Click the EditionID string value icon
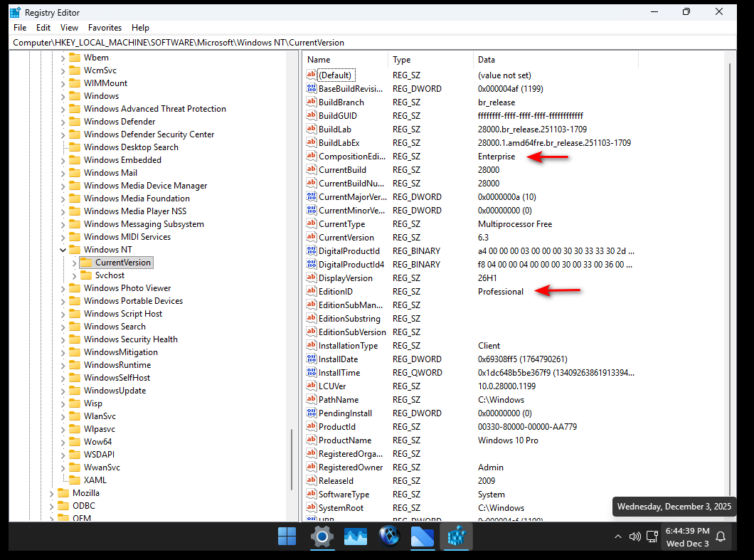The image size is (754, 560). coord(311,291)
